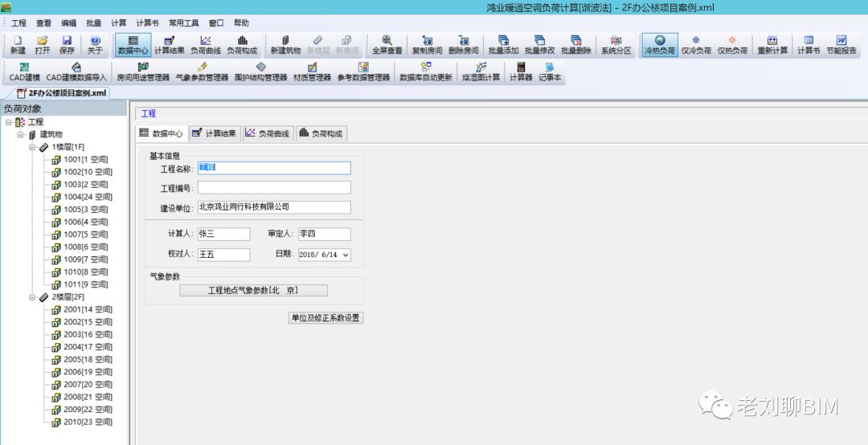Open 气象参数管理器
Screen dimensions: 868x445
202,72
